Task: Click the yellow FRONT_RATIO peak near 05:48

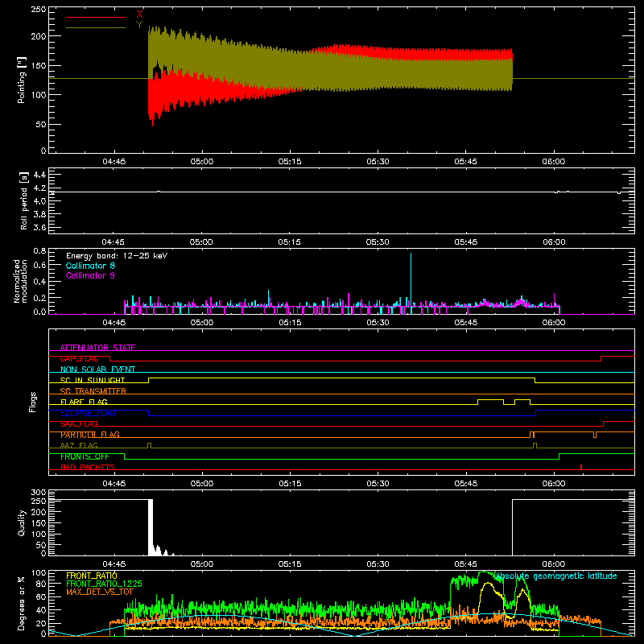Action: pos(488,584)
